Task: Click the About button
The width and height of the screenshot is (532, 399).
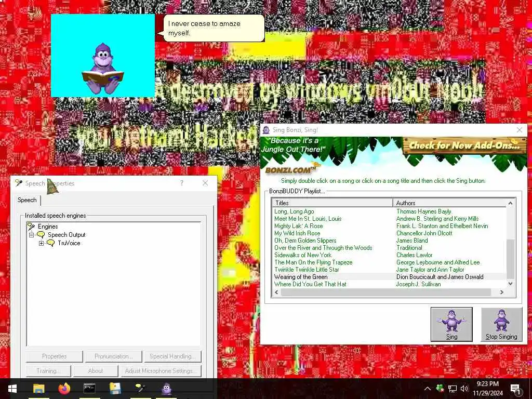Action: point(96,371)
